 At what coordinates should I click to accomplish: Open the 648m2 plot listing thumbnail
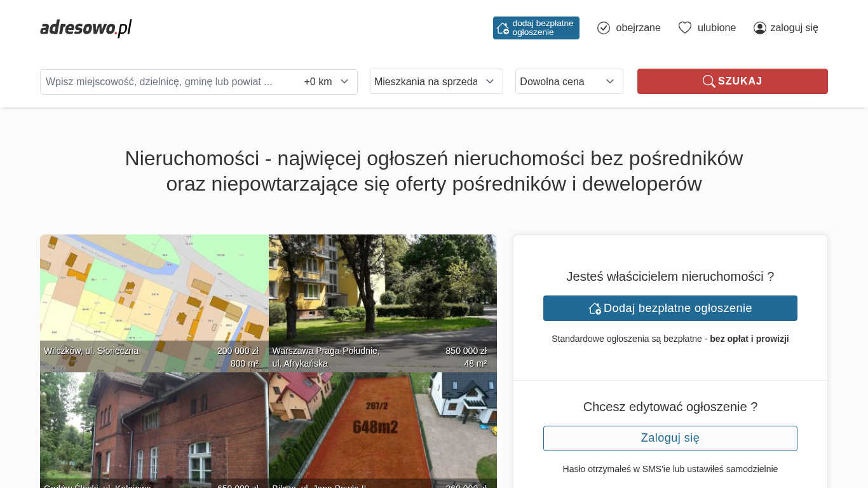tap(383, 430)
